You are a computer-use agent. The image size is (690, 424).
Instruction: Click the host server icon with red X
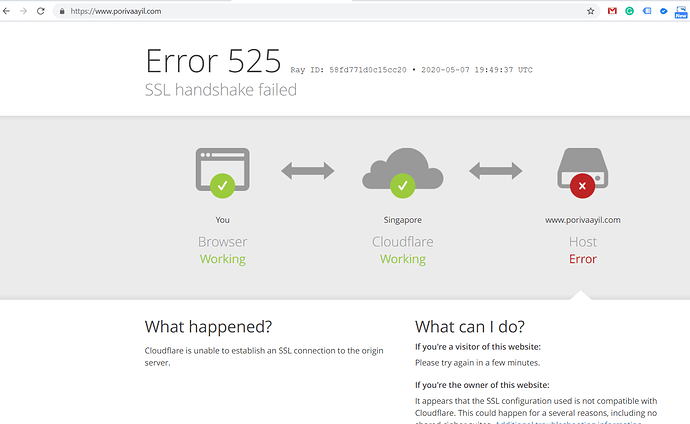[x=583, y=172]
